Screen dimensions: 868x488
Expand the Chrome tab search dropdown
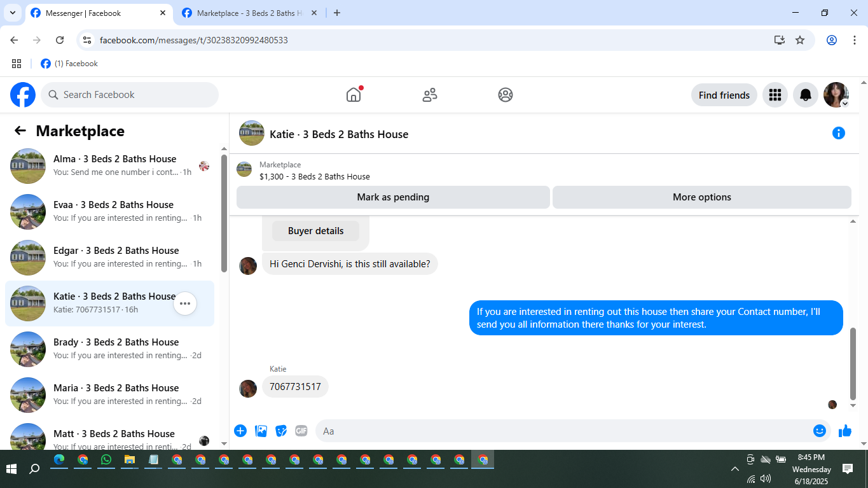click(13, 13)
